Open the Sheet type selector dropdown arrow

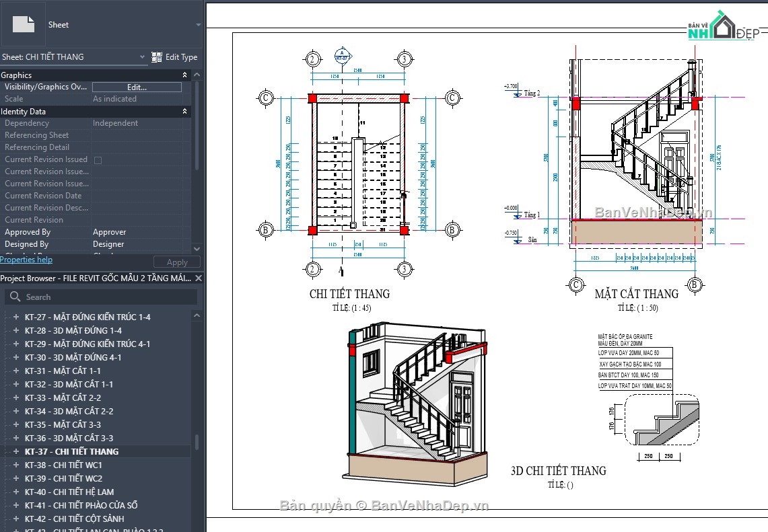pyautogui.click(x=199, y=24)
